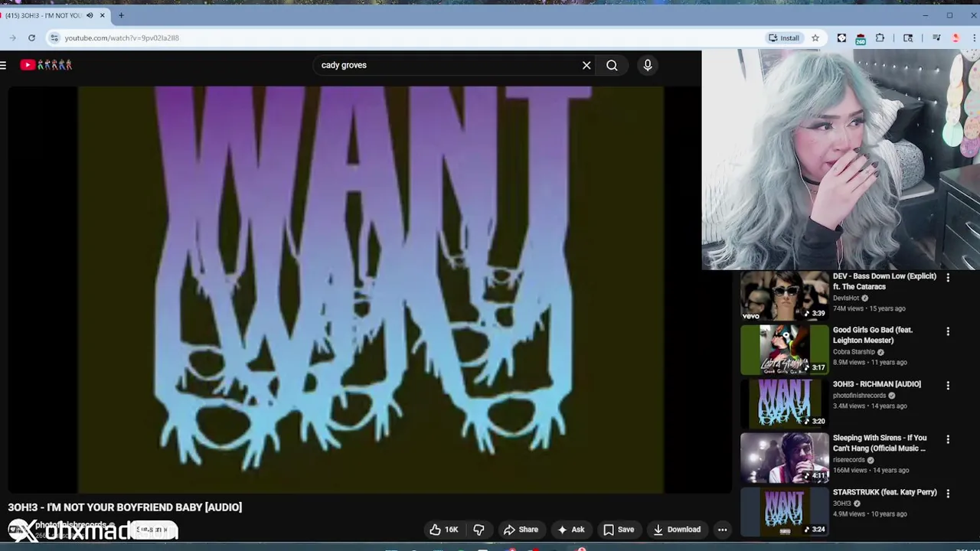Go to YouTube home via the logo
The width and height of the screenshot is (980, 551).
pyautogui.click(x=46, y=65)
